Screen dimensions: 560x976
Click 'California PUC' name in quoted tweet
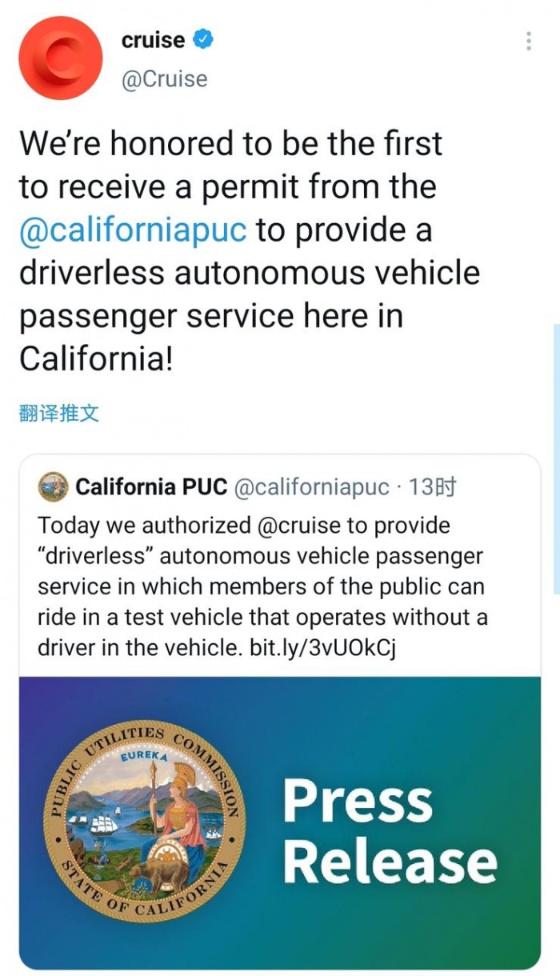tap(151, 486)
